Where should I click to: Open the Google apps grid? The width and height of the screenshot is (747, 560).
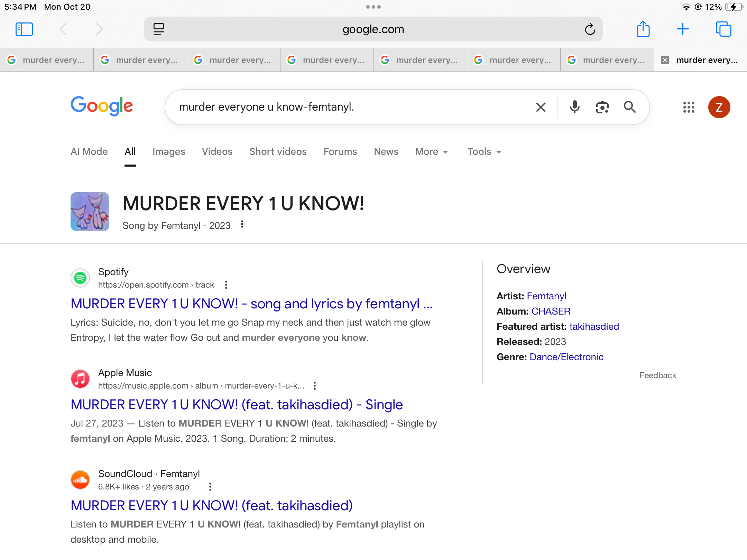click(689, 107)
